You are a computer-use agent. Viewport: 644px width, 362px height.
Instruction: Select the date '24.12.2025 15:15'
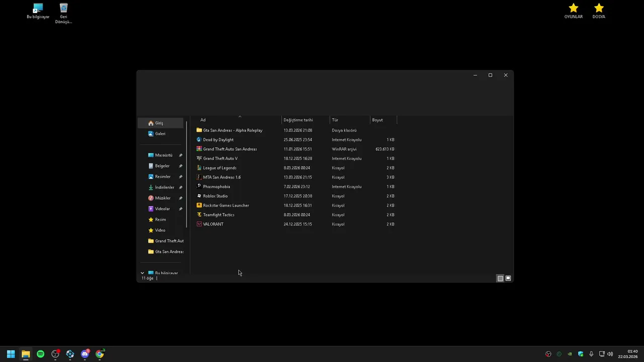298,224
